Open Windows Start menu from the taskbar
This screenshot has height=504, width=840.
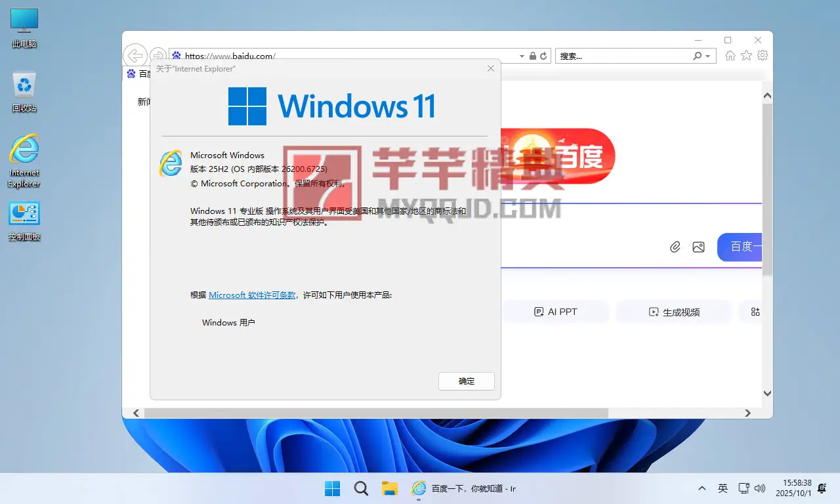coord(333,488)
